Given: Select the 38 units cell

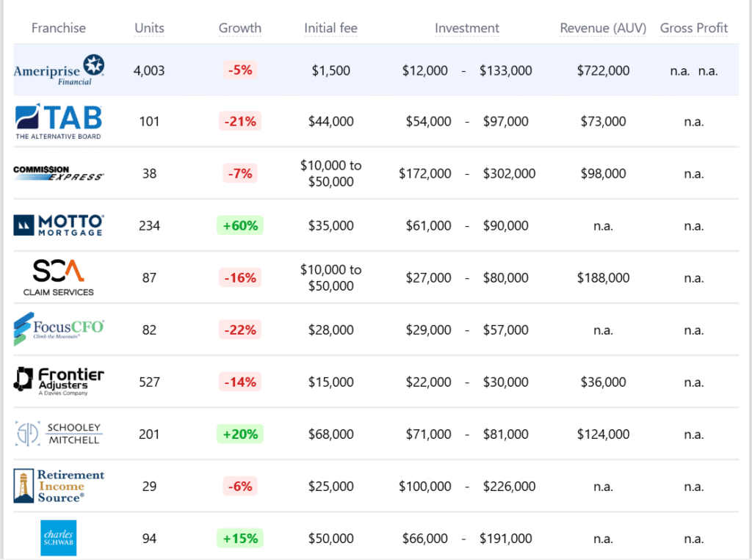Looking at the screenshot, I should click(149, 173).
